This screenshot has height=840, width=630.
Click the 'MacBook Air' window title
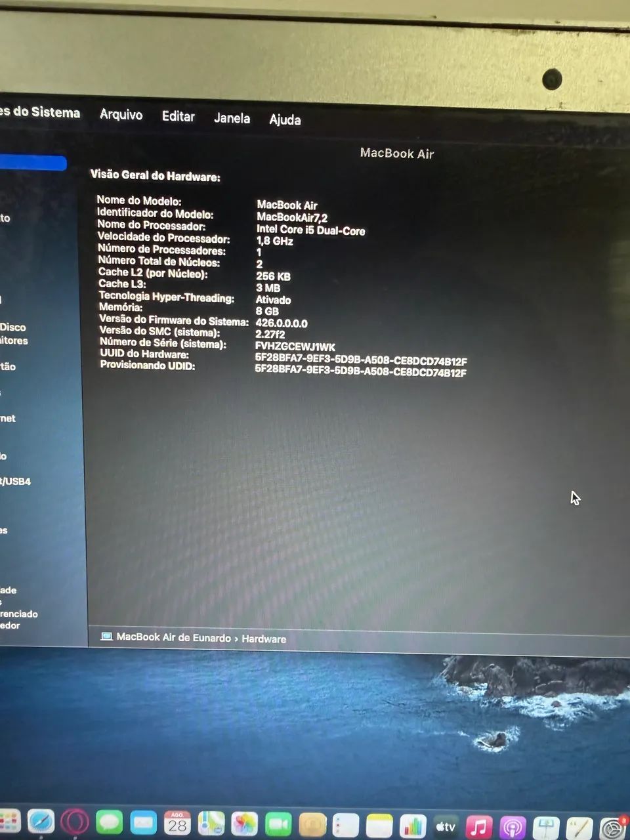(x=397, y=153)
